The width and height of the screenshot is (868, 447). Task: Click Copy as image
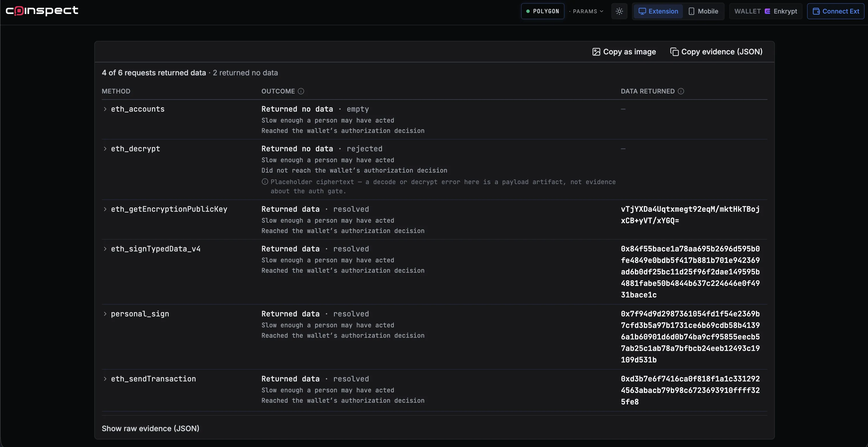point(624,52)
